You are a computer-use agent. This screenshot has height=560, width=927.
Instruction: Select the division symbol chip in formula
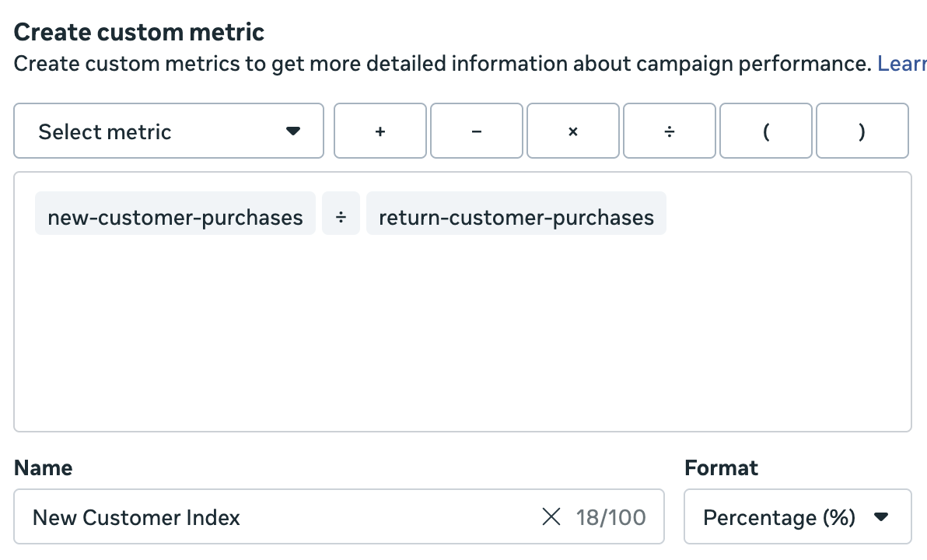pos(341,218)
